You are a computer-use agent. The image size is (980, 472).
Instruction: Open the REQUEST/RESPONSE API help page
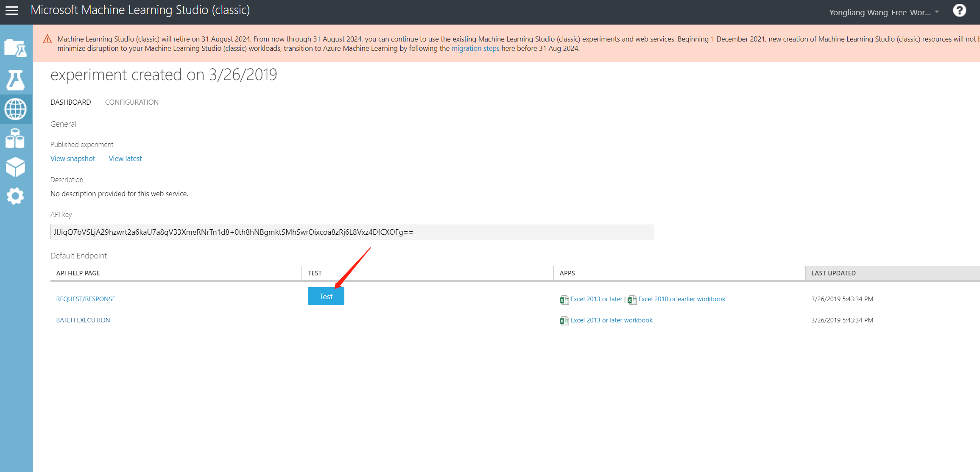click(86, 299)
